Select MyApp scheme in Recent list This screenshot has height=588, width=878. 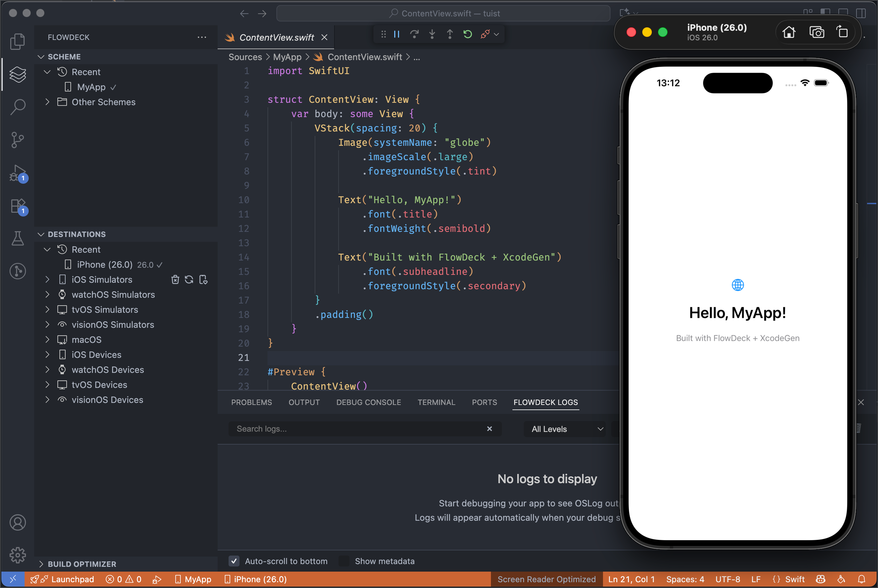point(125,87)
